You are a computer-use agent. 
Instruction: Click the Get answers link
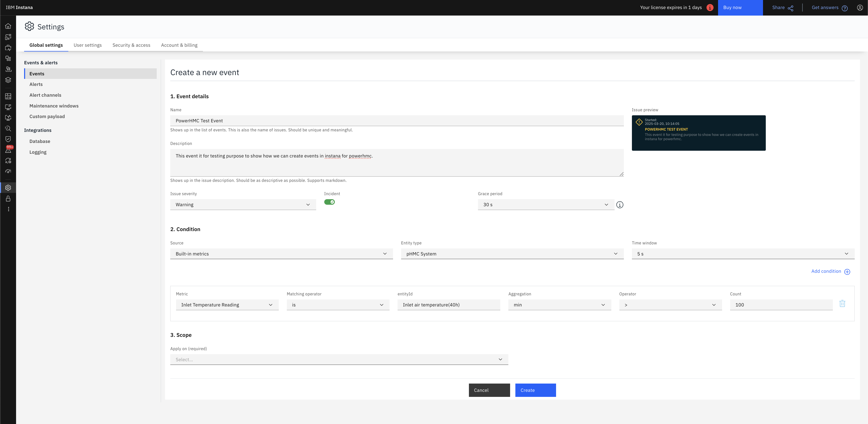pyautogui.click(x=825, y=8)
